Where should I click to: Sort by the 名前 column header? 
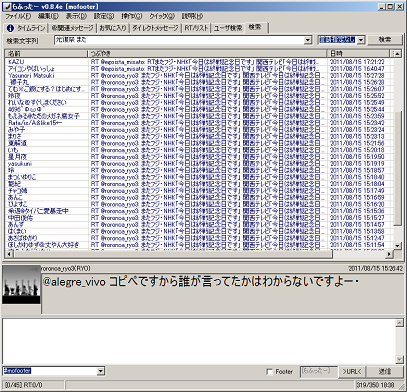(x=46, y=53)
